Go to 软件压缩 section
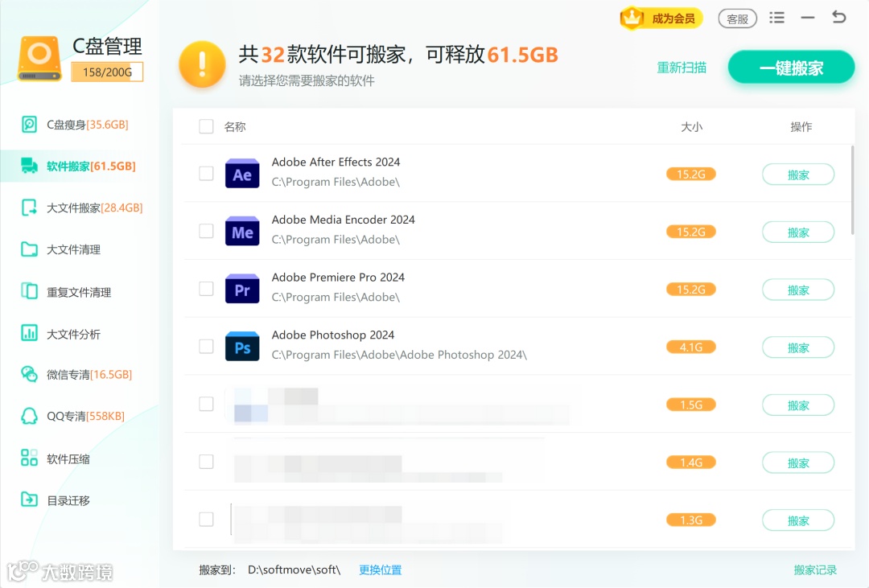Screen dimensions: 869x588 79,458
